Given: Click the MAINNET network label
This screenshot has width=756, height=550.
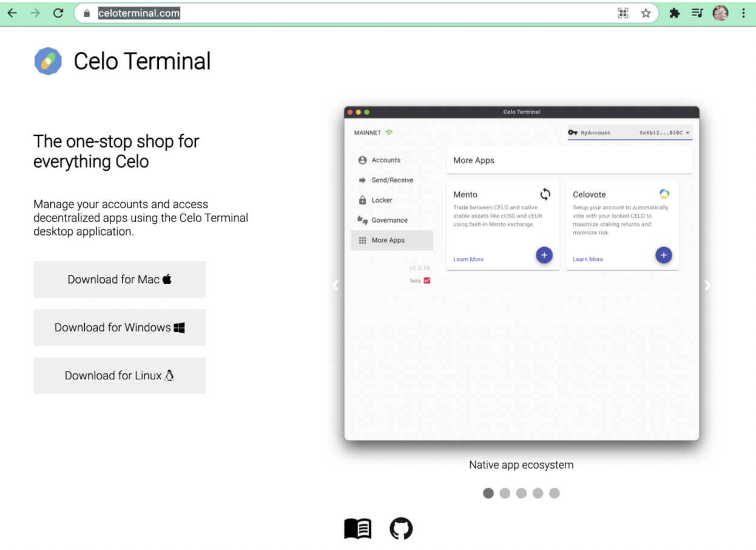Looking at the screenshot, I should [x=368, y=132].
